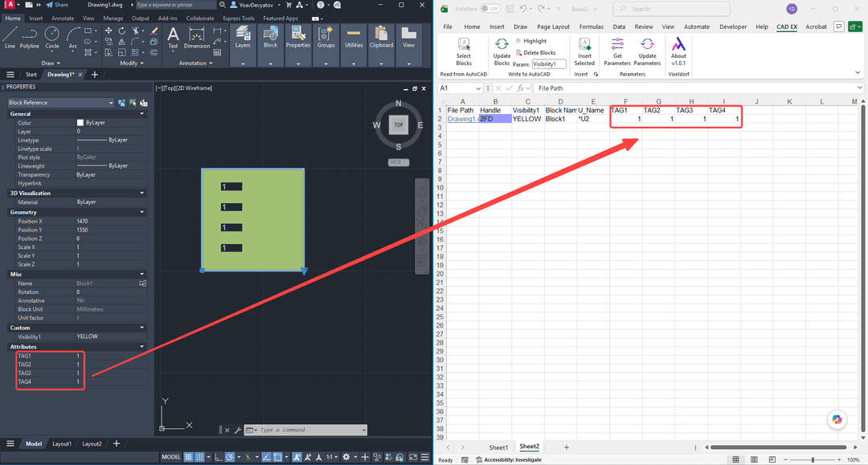Click the Excel zoom slider
The width and height of the screenshot is (868, 465).
(x=813, y=460)
